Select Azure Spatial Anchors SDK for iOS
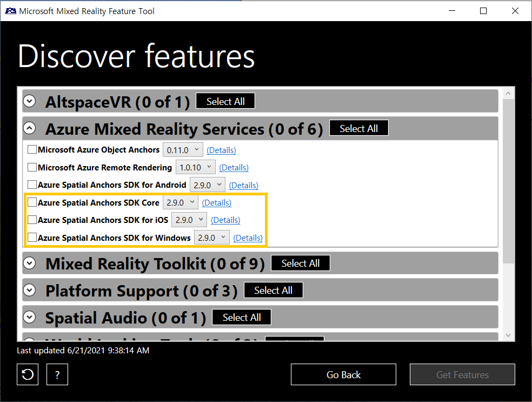 (32, 220)
